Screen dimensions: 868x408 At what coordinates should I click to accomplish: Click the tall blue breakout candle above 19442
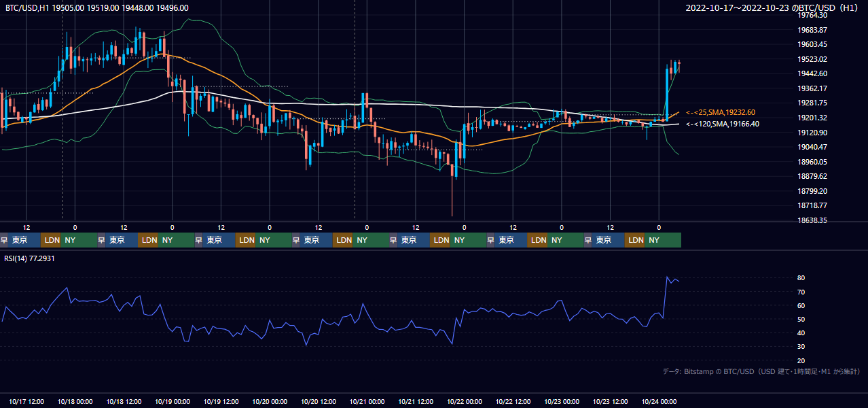coord(667,93)
